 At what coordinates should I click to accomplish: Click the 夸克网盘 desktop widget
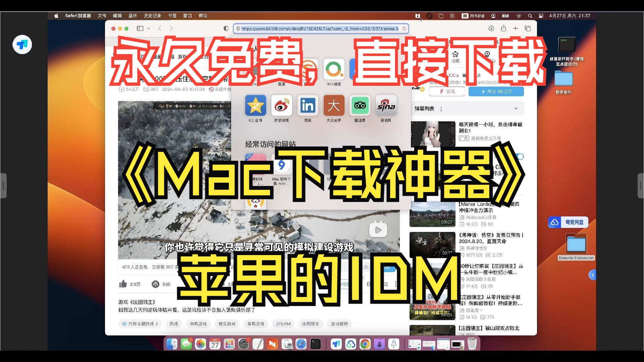pyautogui.click(x=568, y=222)
